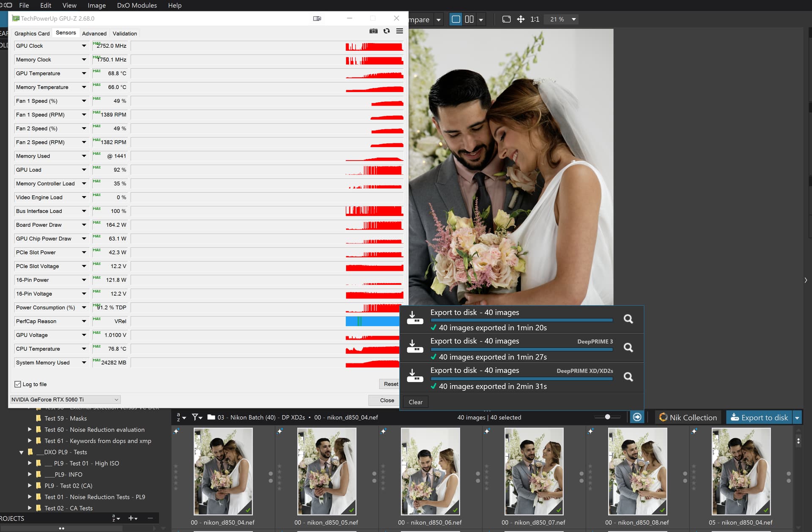Switch to the Advanced tab in GPU-Z
Viewport: 812px width, 532px height.
pyautogui.click(x=94, y=33)
